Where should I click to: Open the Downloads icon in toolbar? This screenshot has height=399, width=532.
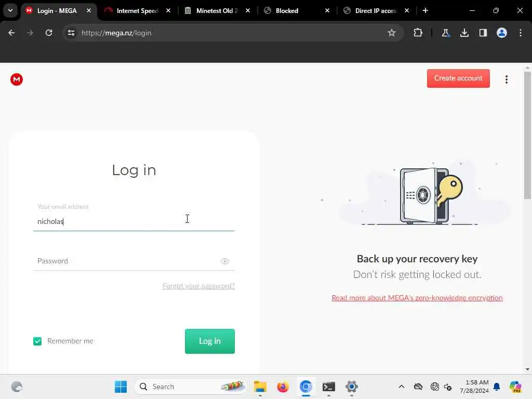[x=464, y=33]
